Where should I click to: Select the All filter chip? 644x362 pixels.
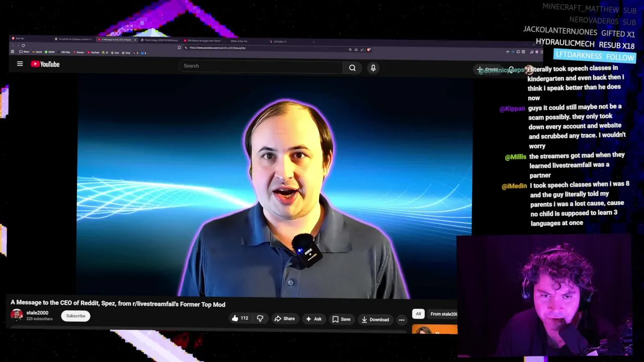tap(418, 314)
